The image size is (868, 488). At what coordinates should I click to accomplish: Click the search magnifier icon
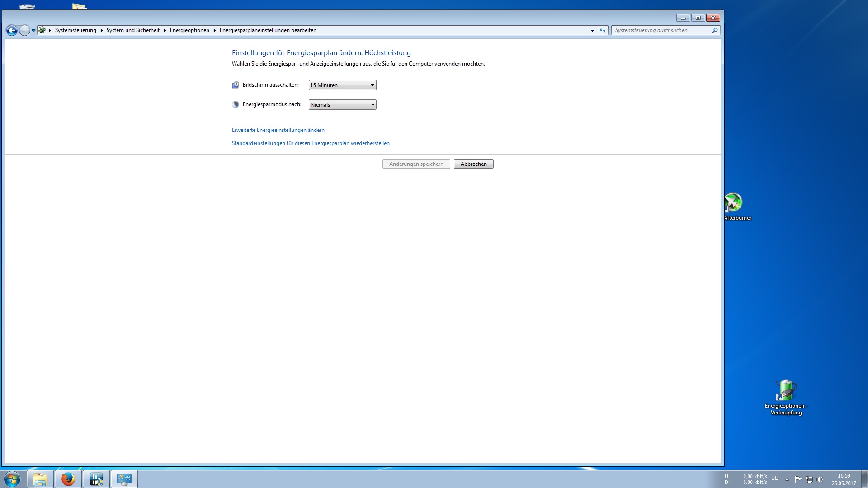click(x=715, y=30)
